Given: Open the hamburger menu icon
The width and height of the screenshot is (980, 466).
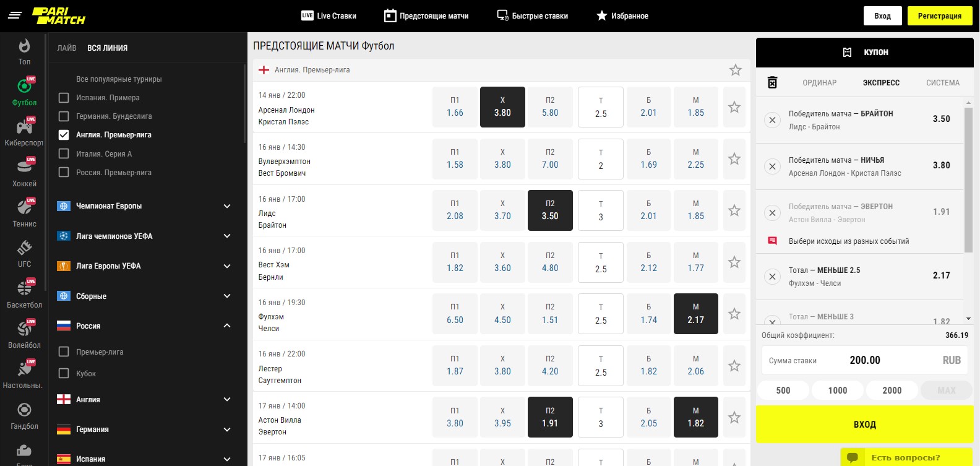Looking at the screenshot, I should pyautogui.click(x=15, y=15).
